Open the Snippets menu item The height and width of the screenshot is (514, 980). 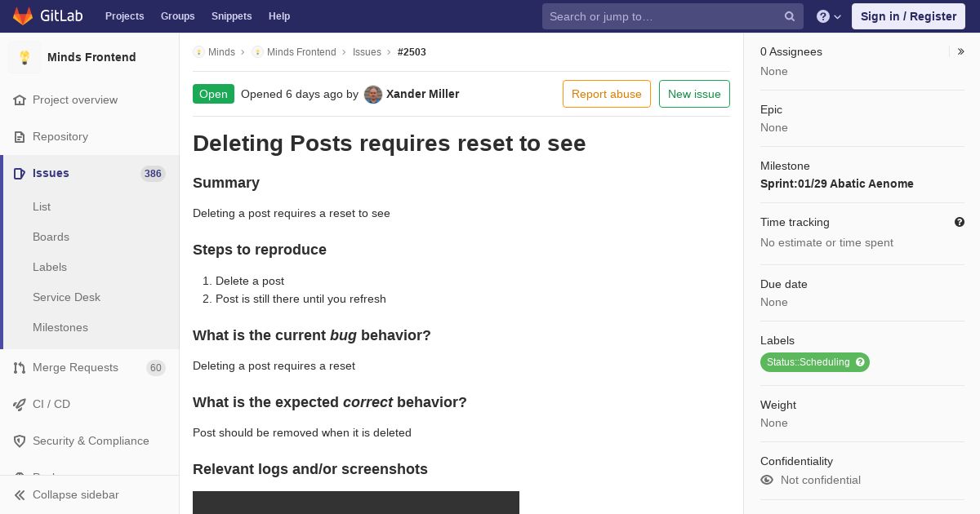(231, 16)
